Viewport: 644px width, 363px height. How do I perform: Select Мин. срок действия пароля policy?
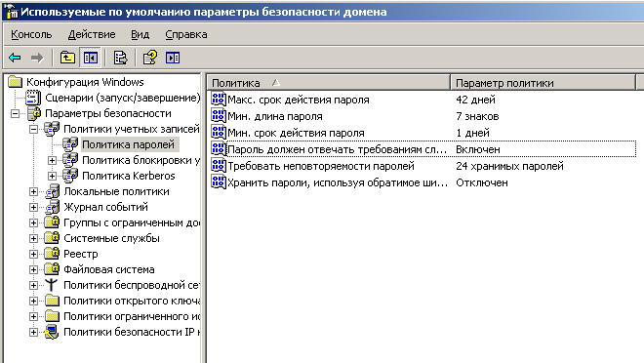[x=296, y=133]
